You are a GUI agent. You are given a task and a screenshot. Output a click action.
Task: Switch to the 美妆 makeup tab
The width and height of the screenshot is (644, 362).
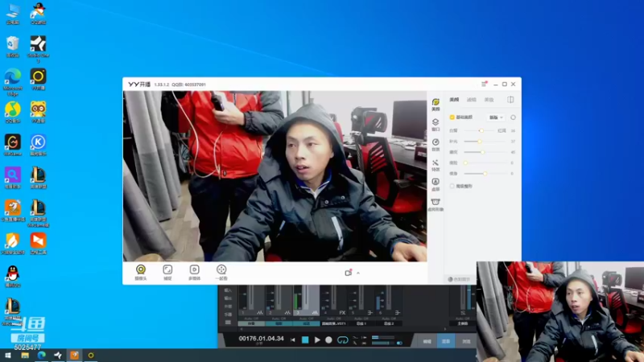[489, 100]
